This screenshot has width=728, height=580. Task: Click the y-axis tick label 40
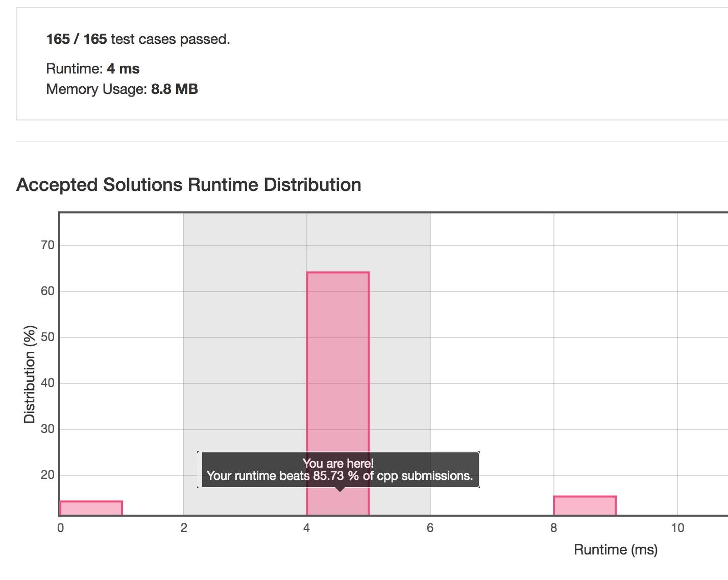click(47, 383)
